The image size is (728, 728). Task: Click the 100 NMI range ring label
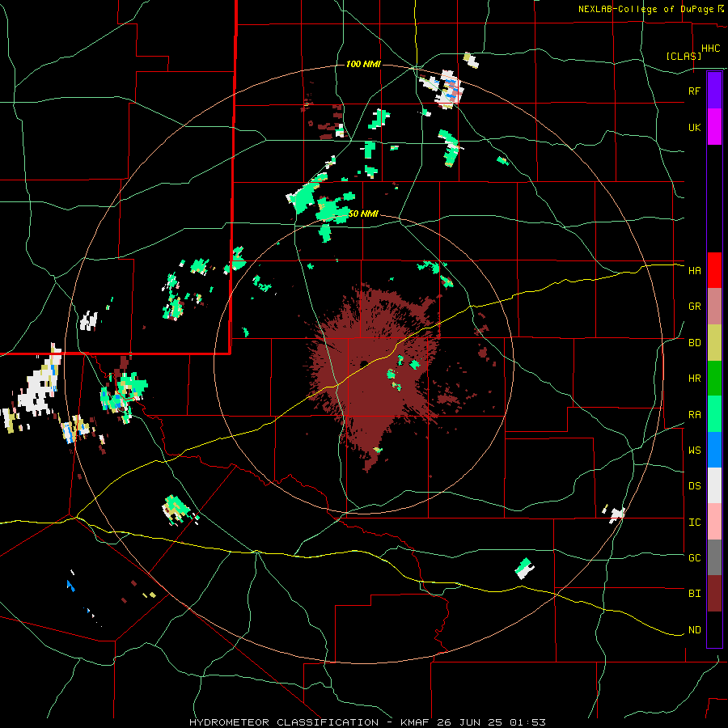(x=363, y=64)
